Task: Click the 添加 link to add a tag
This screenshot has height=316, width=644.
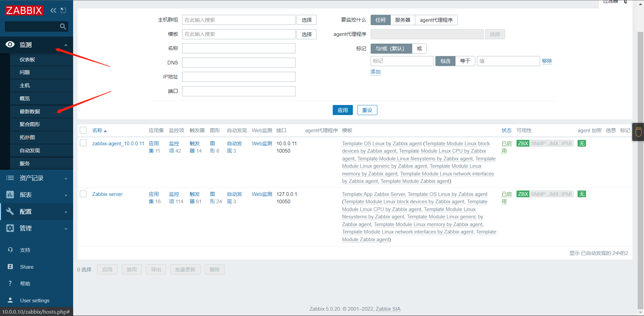Action: tap(375, 72)
